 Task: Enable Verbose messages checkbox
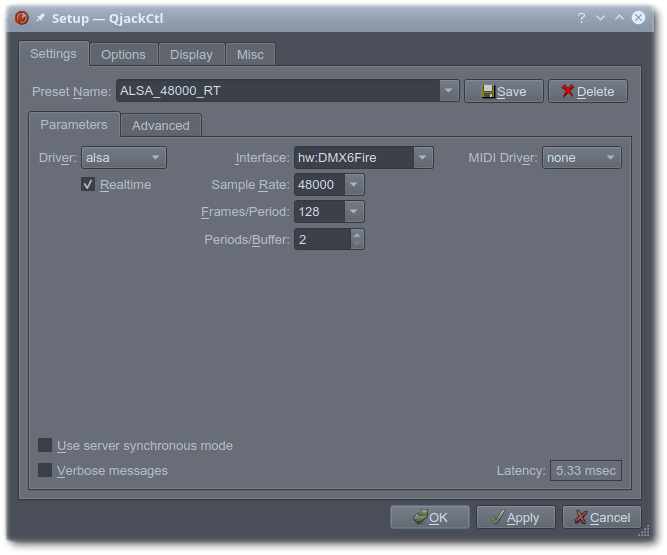(45, 470)
